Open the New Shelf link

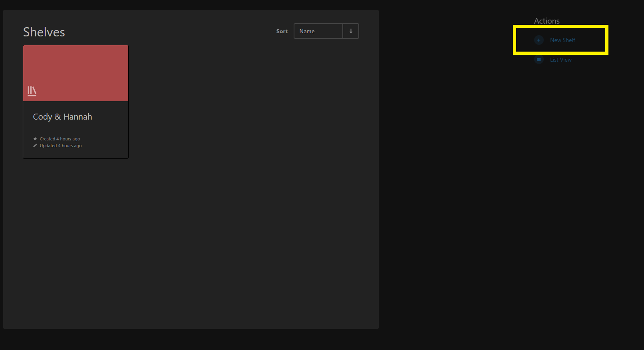[562, 40]
